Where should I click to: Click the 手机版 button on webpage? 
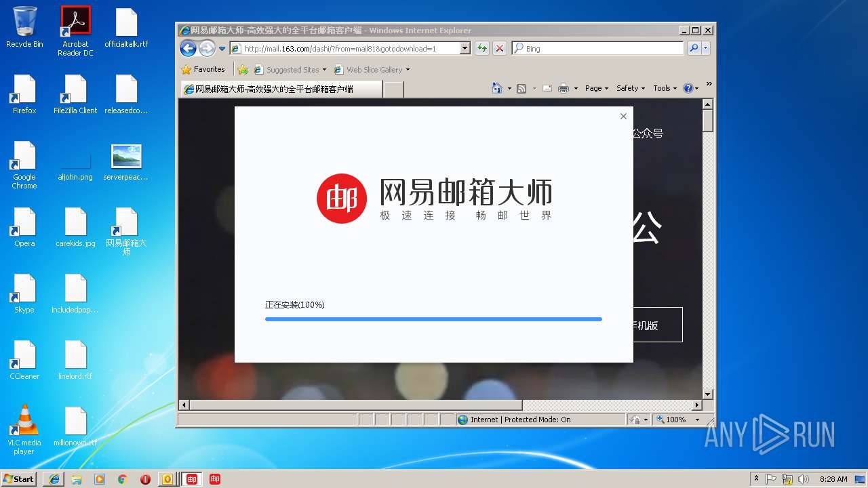tap(657, 325)
